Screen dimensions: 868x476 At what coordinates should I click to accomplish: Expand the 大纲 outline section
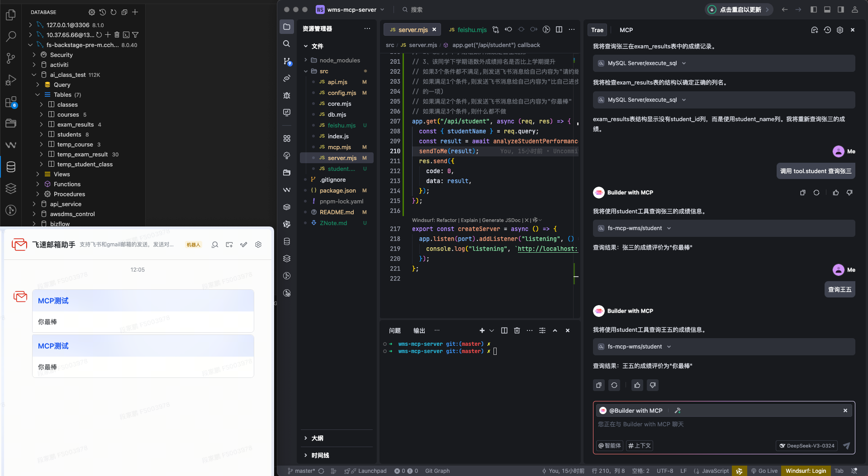coord(306,438)
